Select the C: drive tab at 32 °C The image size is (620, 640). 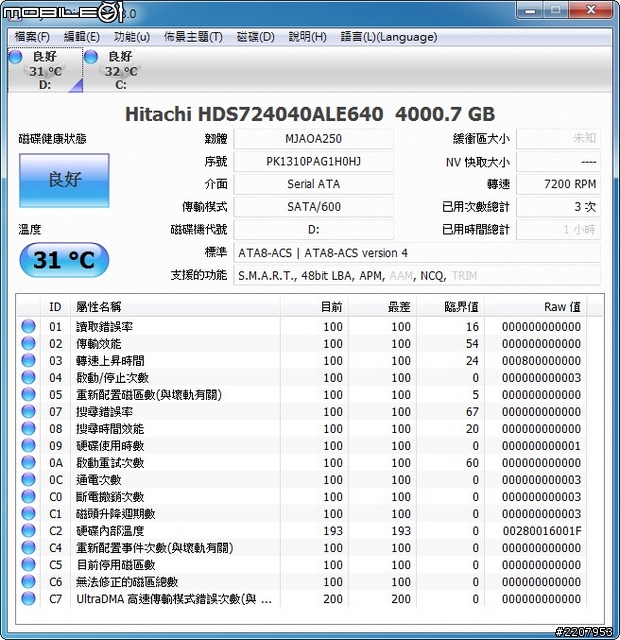pos(121,70)
